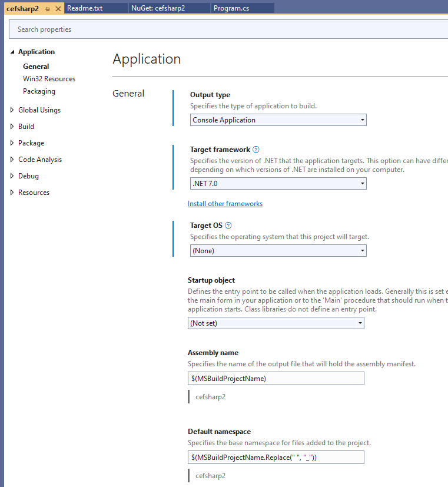Expand the Package section arrow
The height and width of the screenshot is (487, 448).
12,143
